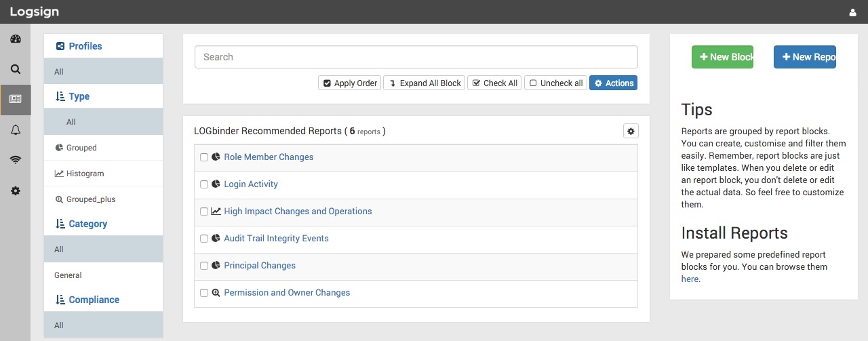Viewport: 868px width, 341px height.
Task: Open the dashboard gauge icon in sidebar
Action: coord(15,39)
